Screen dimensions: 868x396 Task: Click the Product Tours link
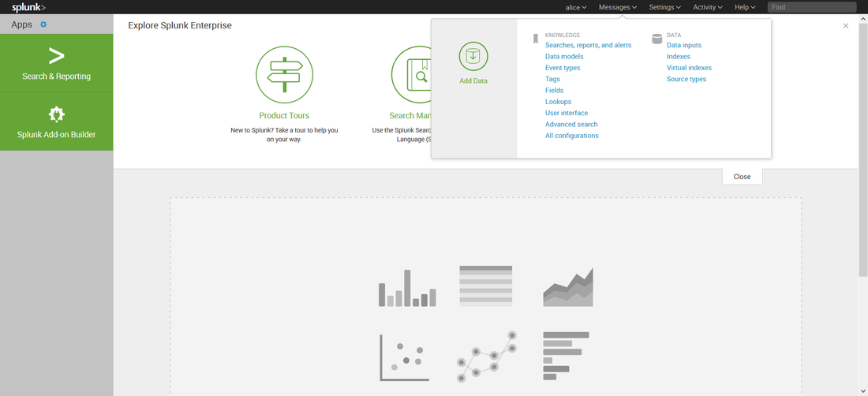(x=284, y=116)
